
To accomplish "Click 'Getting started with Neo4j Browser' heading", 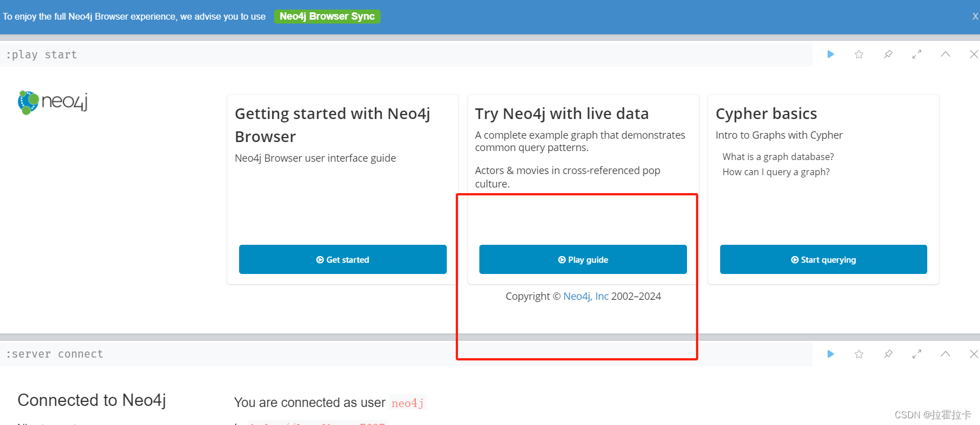I will point(332,125).
